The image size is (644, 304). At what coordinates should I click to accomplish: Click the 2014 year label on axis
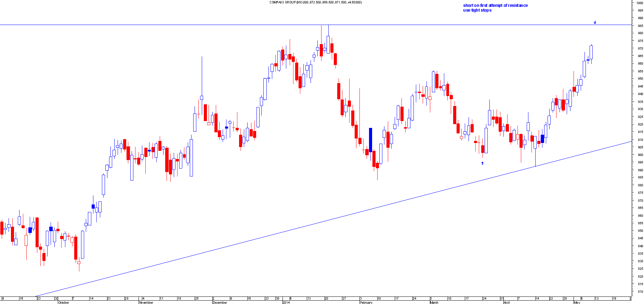tap(286, 302)
